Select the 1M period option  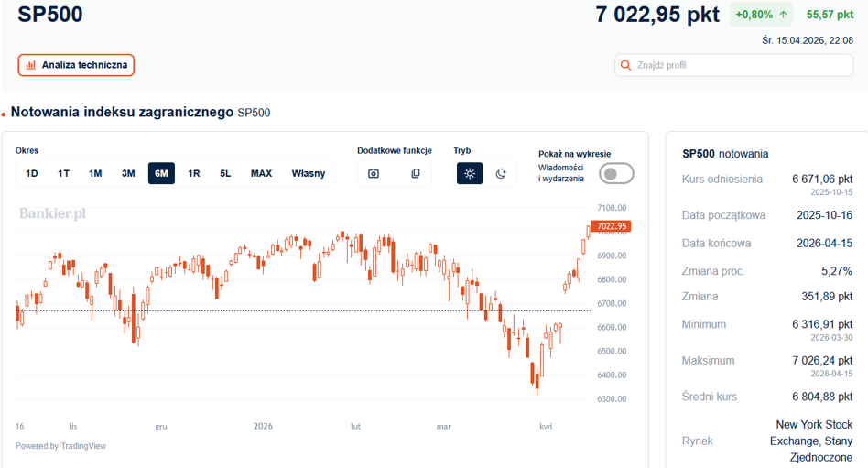pos(95,173)
